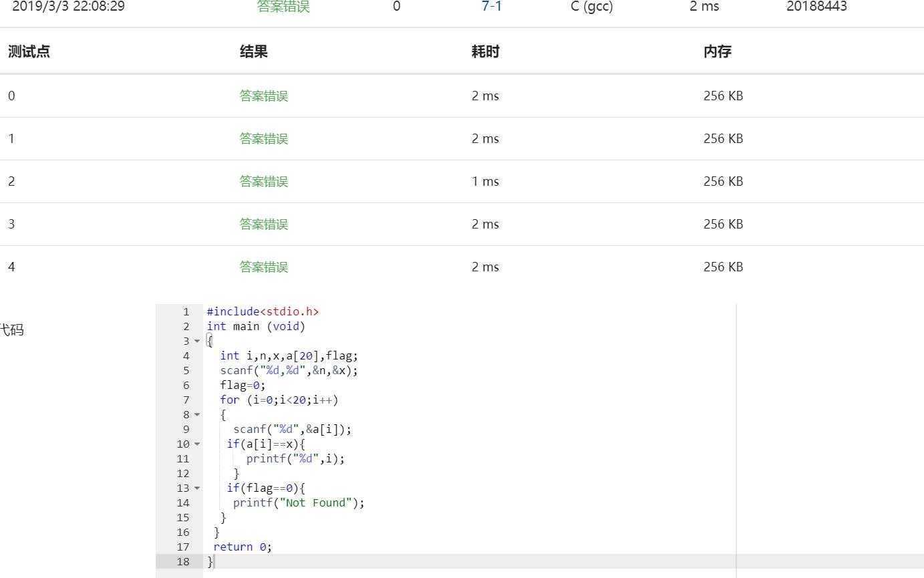Click line number 18 in the gutter

[x=183, y=561]
